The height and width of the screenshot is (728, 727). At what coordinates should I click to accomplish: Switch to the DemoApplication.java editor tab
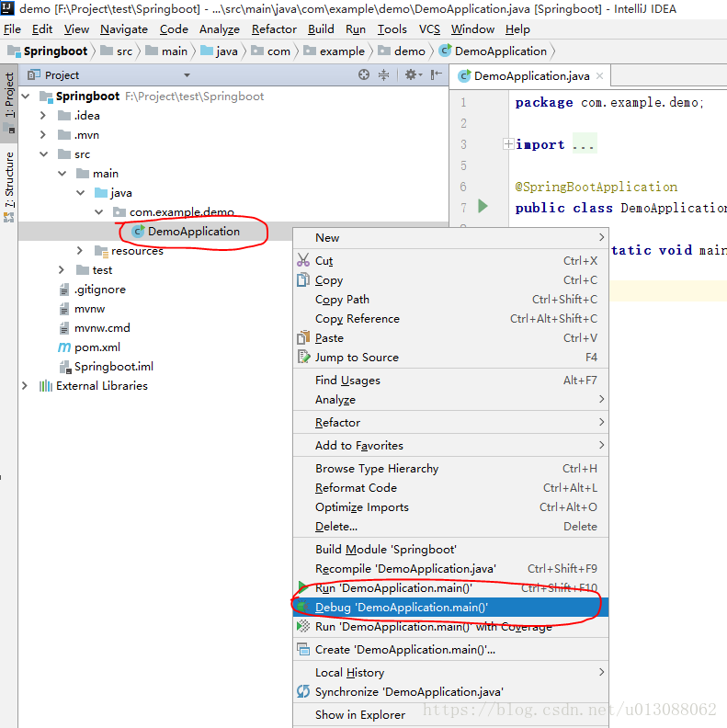(531, 75)
